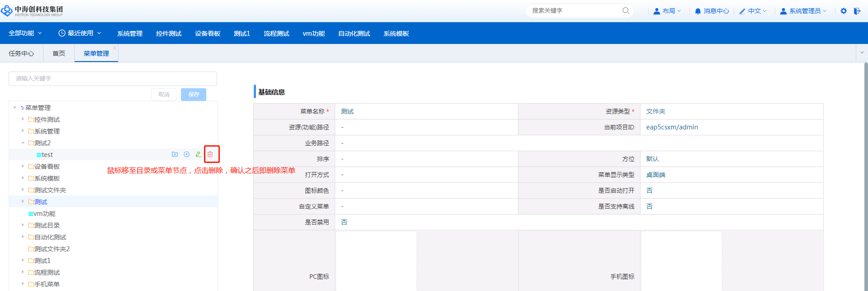Viewport: 868px width, 291px height.
Task: Open the 中文 language dropdown
Action: coord(753,11)
